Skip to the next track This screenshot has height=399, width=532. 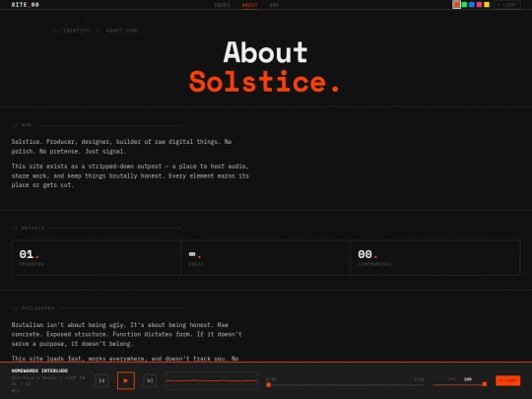click(150, 380)
